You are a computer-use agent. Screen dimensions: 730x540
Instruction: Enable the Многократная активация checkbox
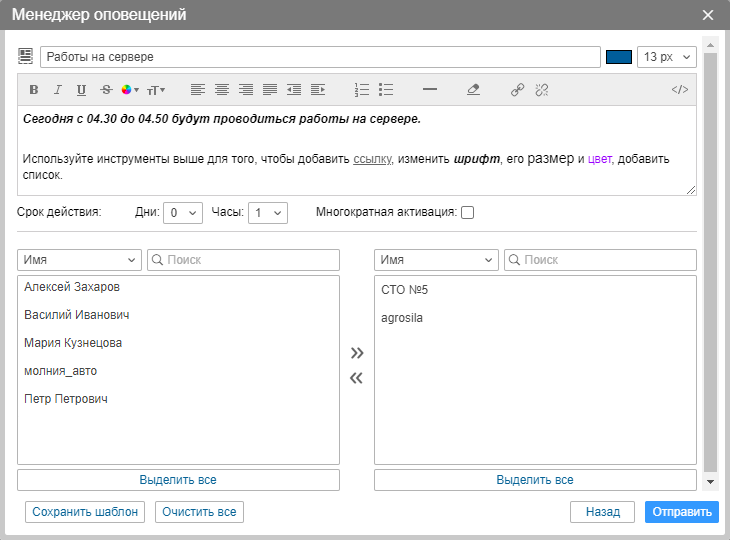467,212
